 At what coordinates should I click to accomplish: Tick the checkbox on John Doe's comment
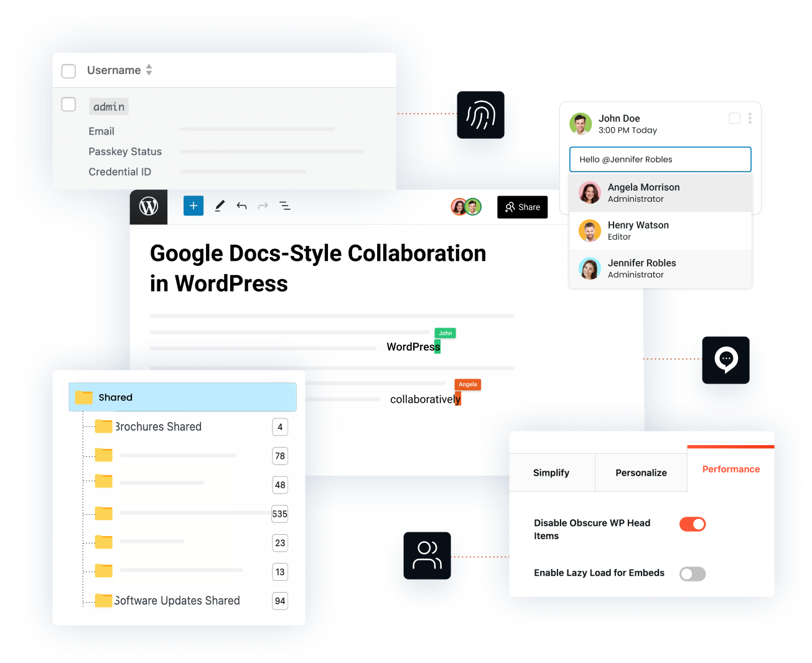tap(734, 118)
